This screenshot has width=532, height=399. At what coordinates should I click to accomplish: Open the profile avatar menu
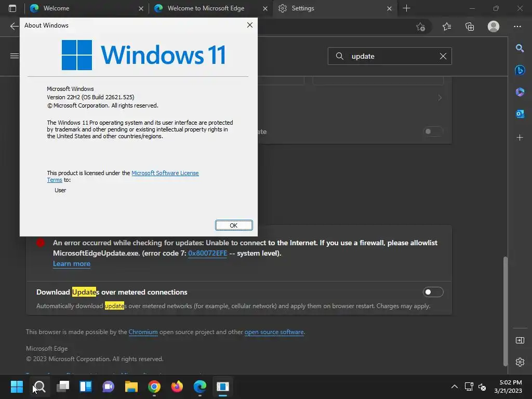pyautogui.click(x=494, y=26)
